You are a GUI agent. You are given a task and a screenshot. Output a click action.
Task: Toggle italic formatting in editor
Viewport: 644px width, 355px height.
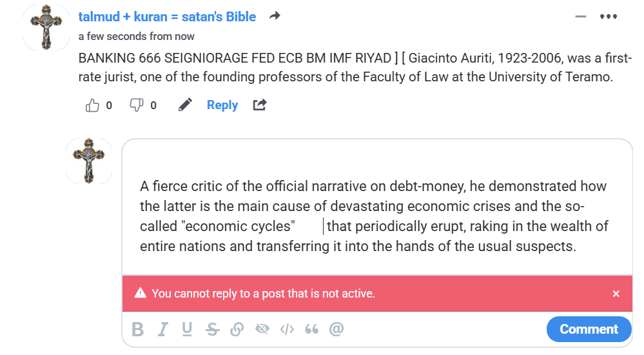point(162,330)
